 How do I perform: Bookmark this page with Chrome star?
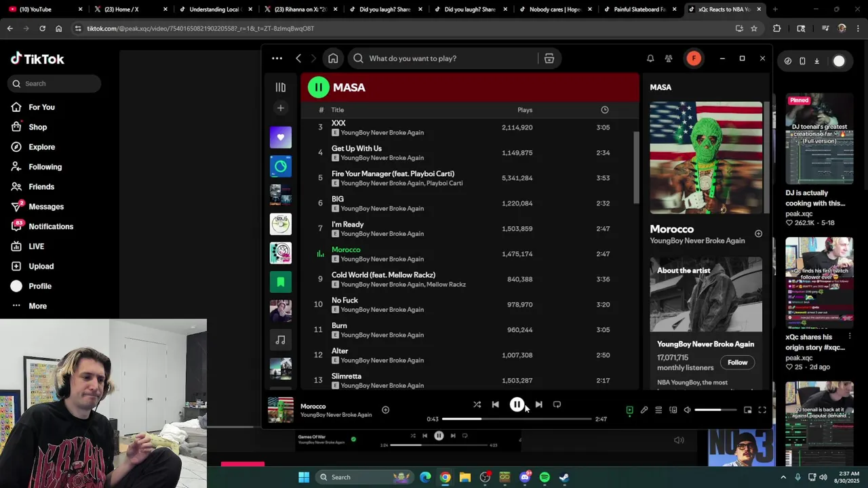click(753, 28)
